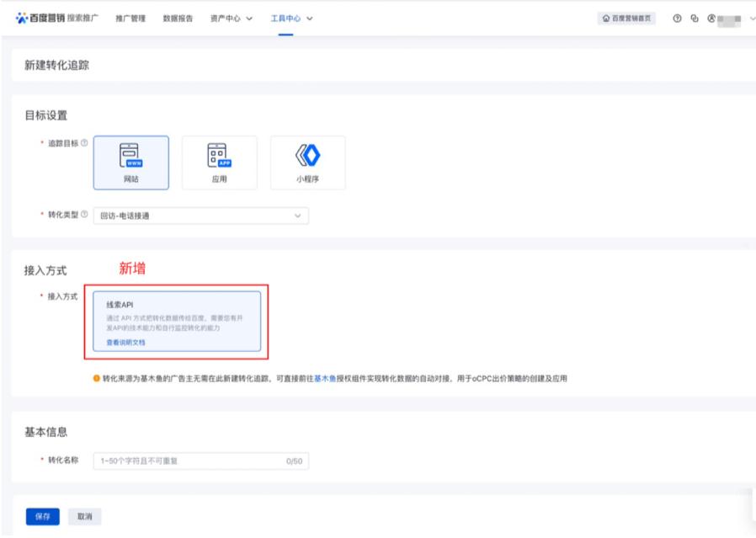This screenshot has width=756, height=538.
Task: Click the 取消 button
Action: (85, 516)
